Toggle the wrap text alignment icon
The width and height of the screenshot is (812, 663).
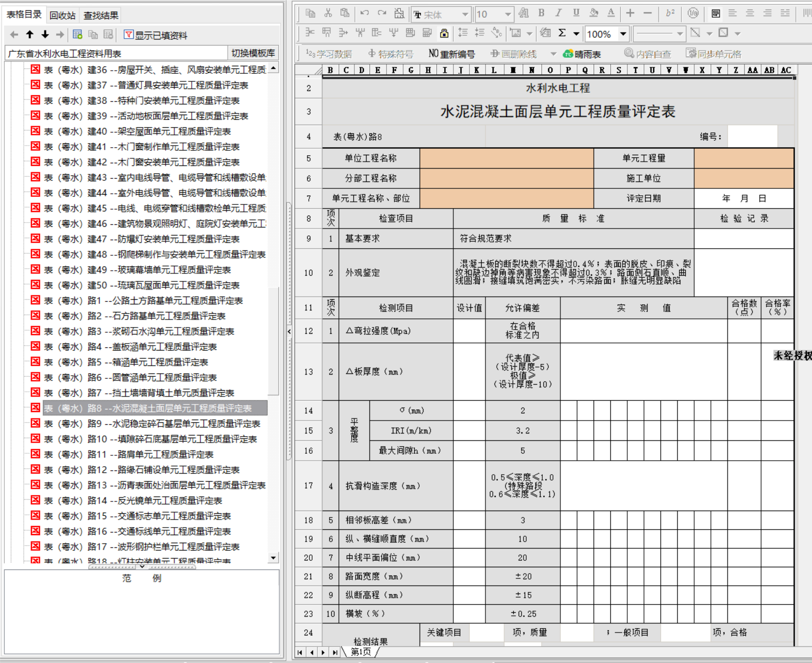pos(716,13)
